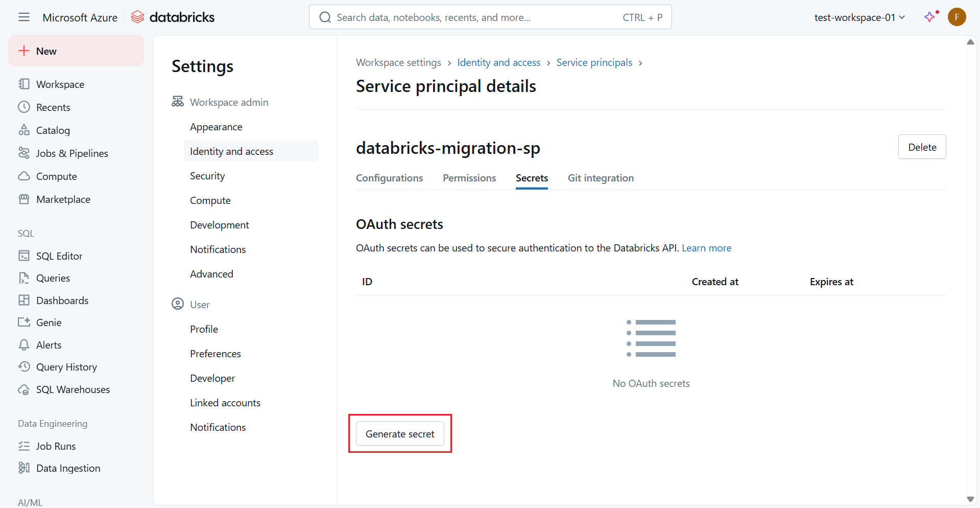980x508 pixels.
Task: Click the Jobs & Pipelines icon
Action: click(24, 153)
